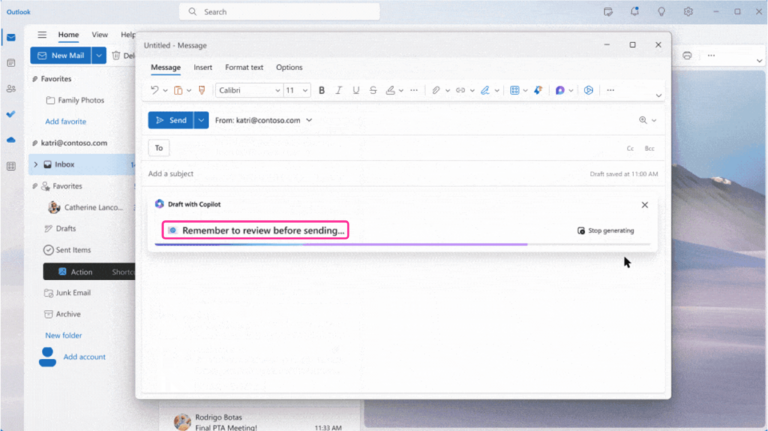Viewport: 768px width, 431px height.
Task: Click the notifications bell icon
Action: pos(634,12)
